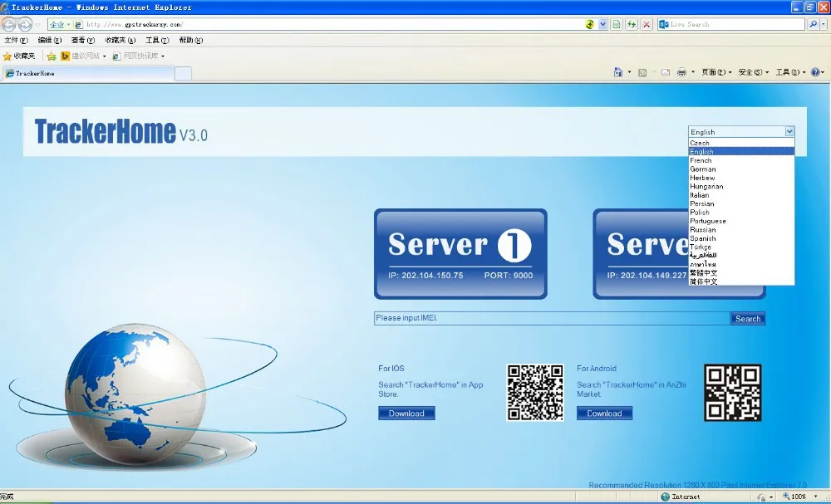Select 简体中文 in the language list
831x504 pixels.
point(741,281)
